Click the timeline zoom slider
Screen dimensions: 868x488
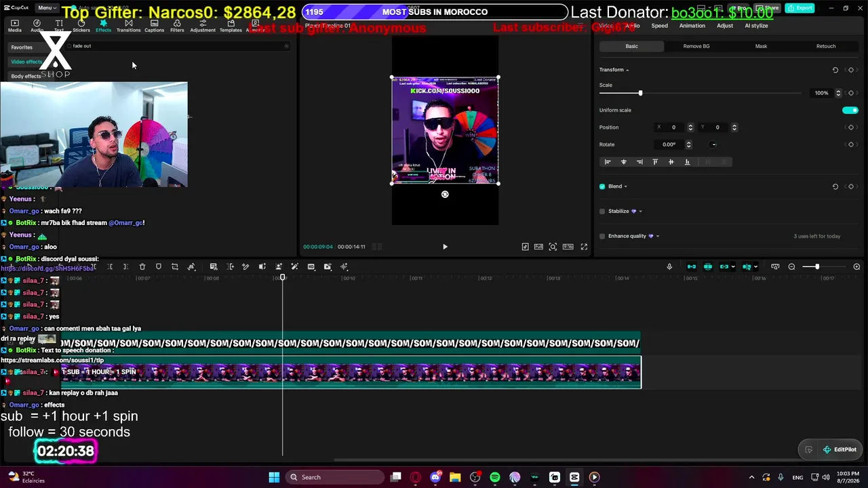tap(816, 267)
